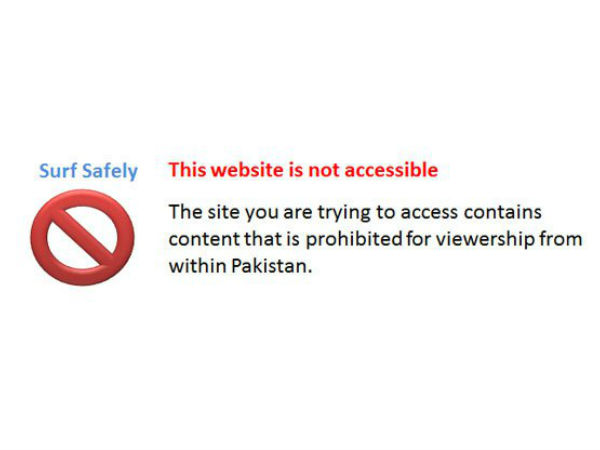600x450 pixels.
Task: Click the word 'site' in first line
Action: [223, 212]
